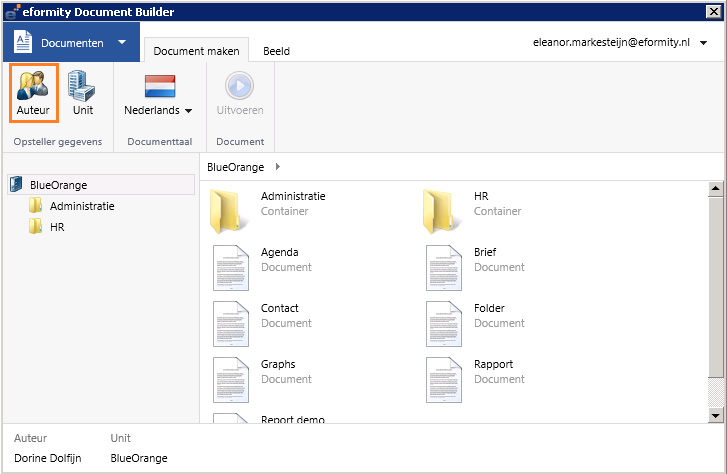The width and height of the screenshot is (727, 474).
Task: Select the Agenda document icon
Action: 230,268
